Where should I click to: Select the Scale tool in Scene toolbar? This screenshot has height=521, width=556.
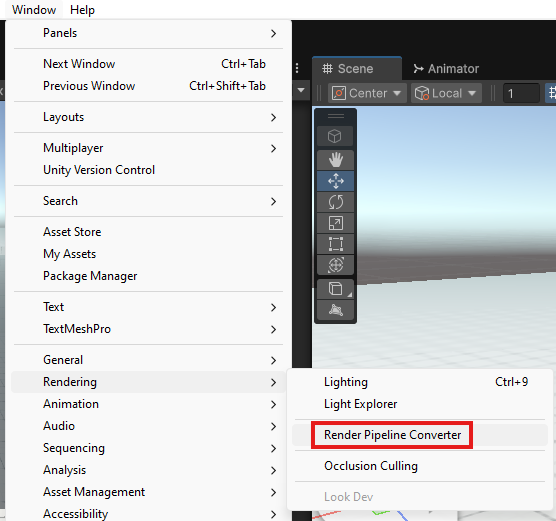(x=335, y=223)
